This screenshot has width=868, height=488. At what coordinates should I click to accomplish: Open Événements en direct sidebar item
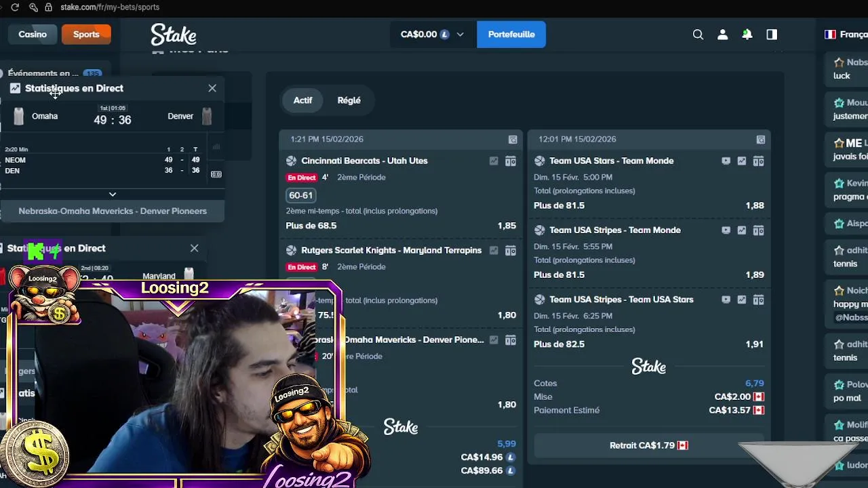(x=52, y=73)
